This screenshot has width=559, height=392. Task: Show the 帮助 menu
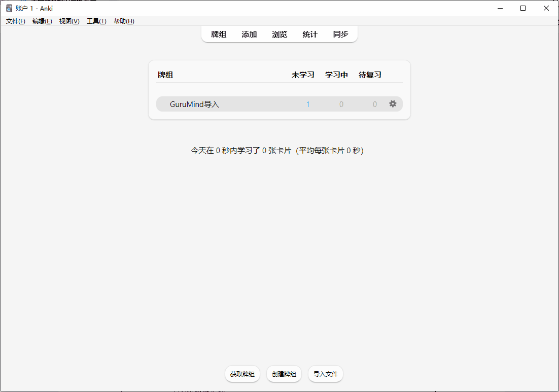(124, 21)
